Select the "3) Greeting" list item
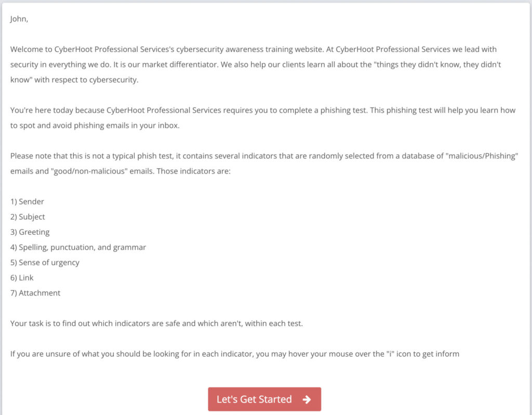 (30, 232)
